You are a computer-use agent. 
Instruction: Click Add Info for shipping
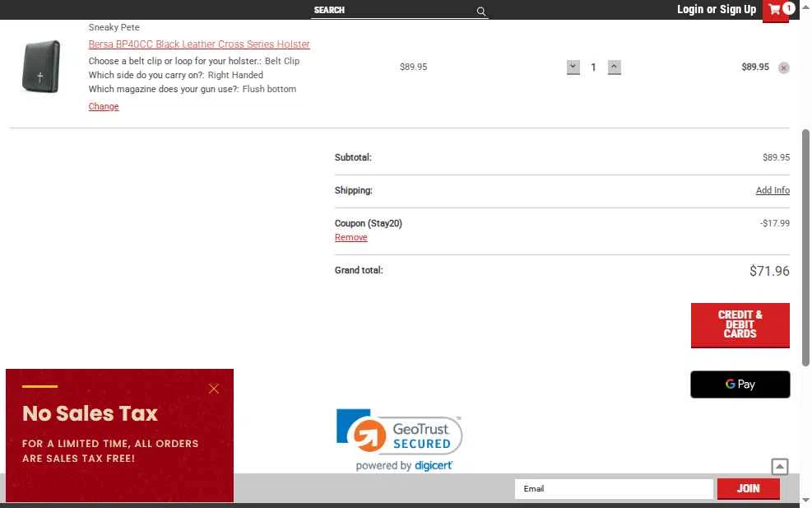coord(773,190)
